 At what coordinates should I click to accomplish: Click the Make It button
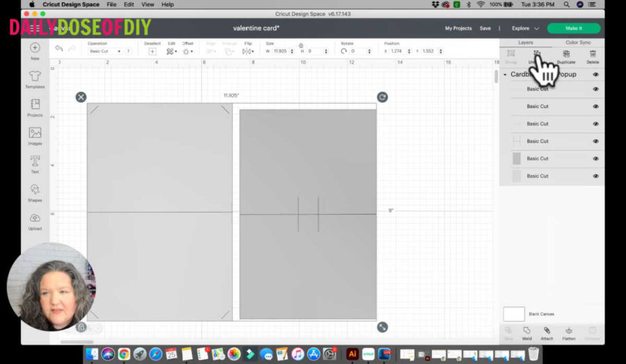[574, 28]
